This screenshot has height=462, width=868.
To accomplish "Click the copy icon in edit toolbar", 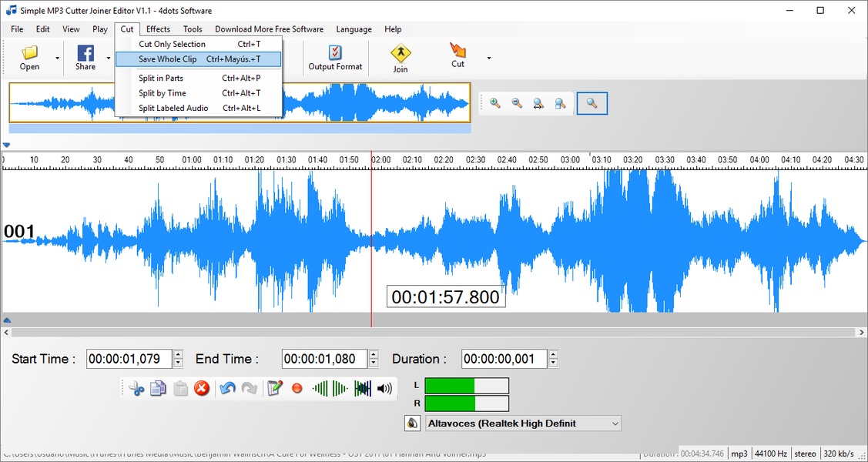I will coord(158,389).
